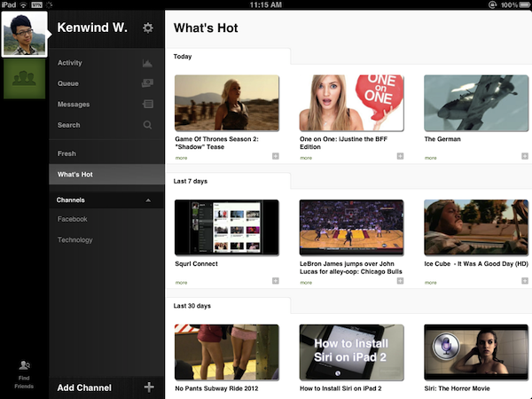Screen dimensions: 532x399
Task: Click more under One on One
Action: coord(306,158)
